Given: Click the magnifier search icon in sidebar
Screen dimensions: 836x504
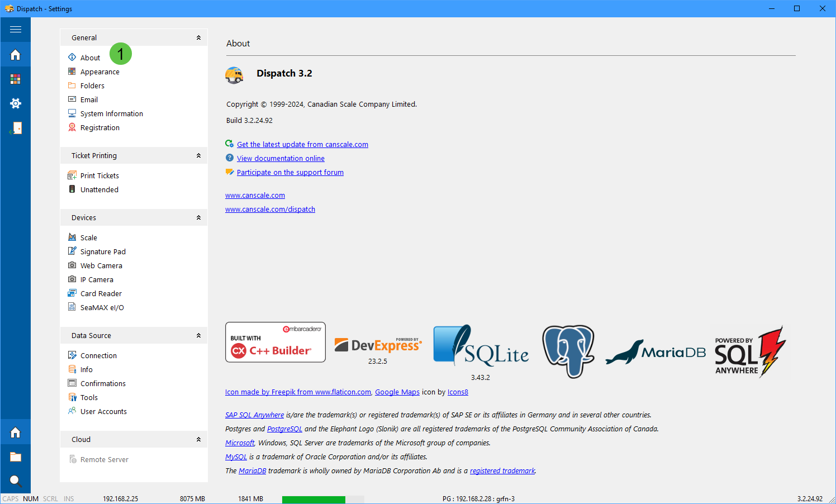Looking at the screenshot, I should tap(16, 481).
